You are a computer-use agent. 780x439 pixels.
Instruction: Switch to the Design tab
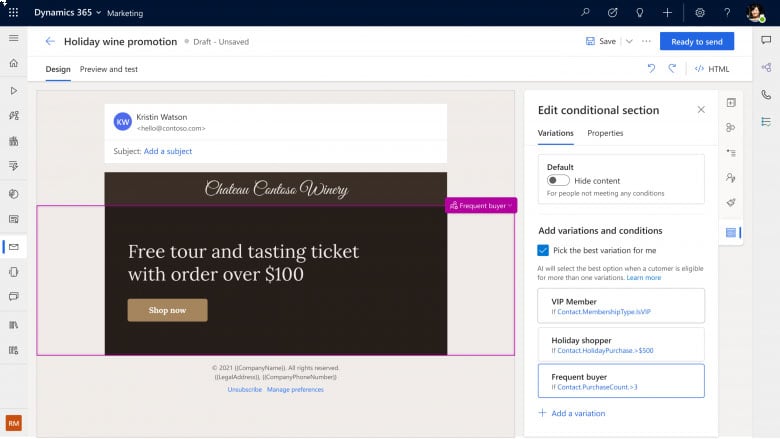tap(58, 69)
